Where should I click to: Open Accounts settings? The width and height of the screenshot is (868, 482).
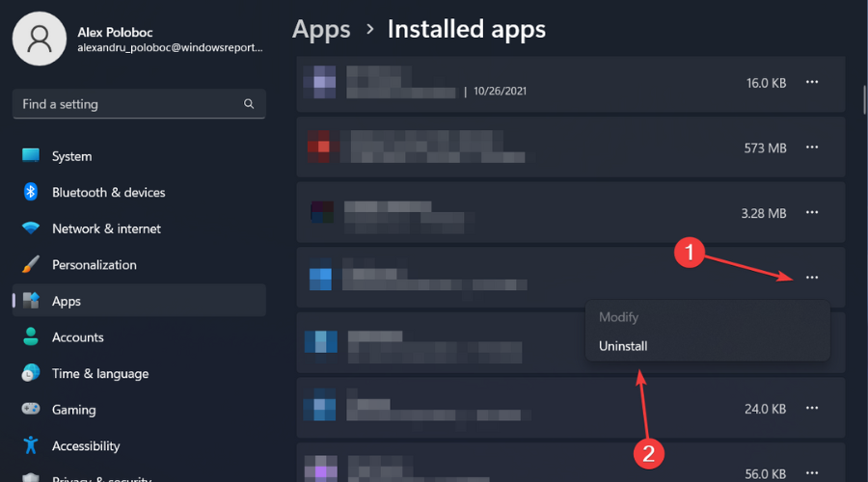coord(78,337)
